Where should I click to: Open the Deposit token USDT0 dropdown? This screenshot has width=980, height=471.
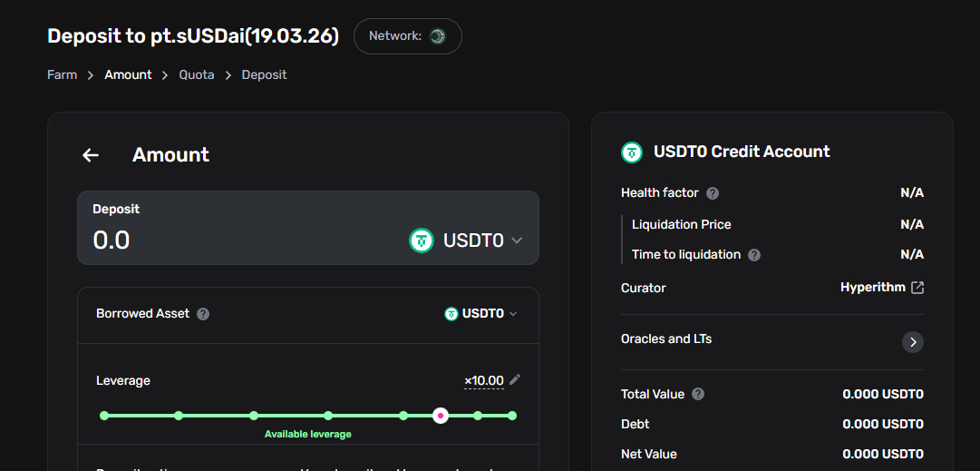pyautogui.click(x=467, y=240)
